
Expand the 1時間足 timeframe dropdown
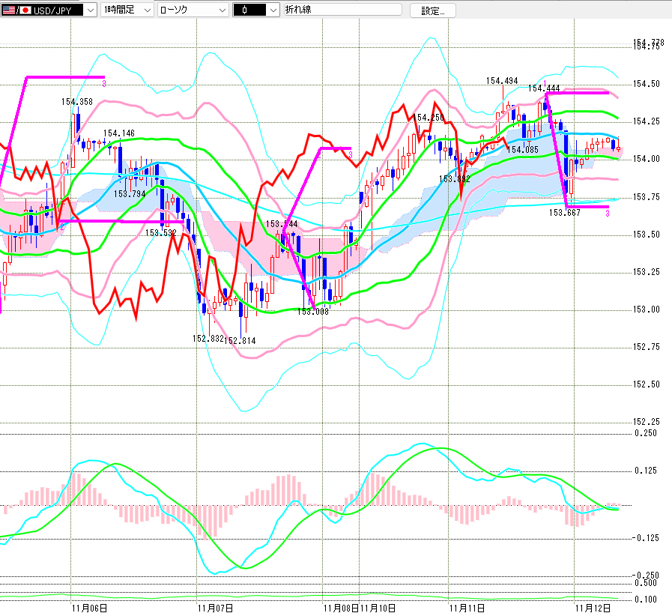(x=146, y=10)
